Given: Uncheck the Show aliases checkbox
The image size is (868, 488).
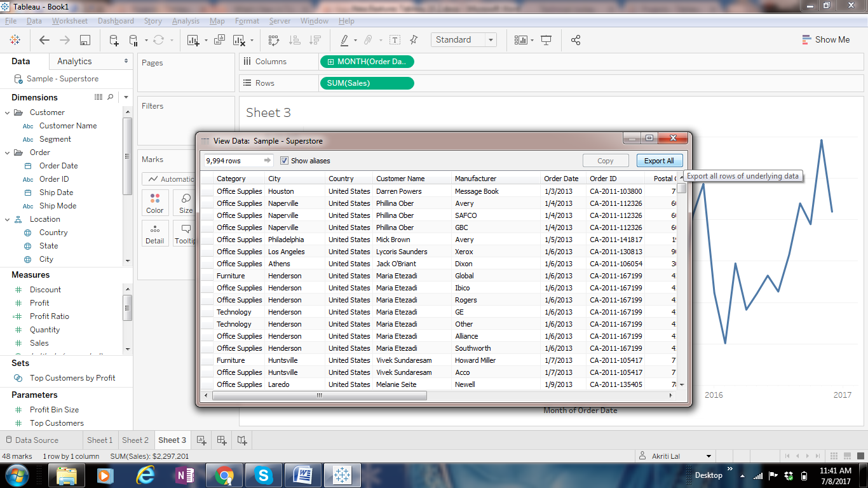Looking at the screenshot, I should [x=284, y=161].
